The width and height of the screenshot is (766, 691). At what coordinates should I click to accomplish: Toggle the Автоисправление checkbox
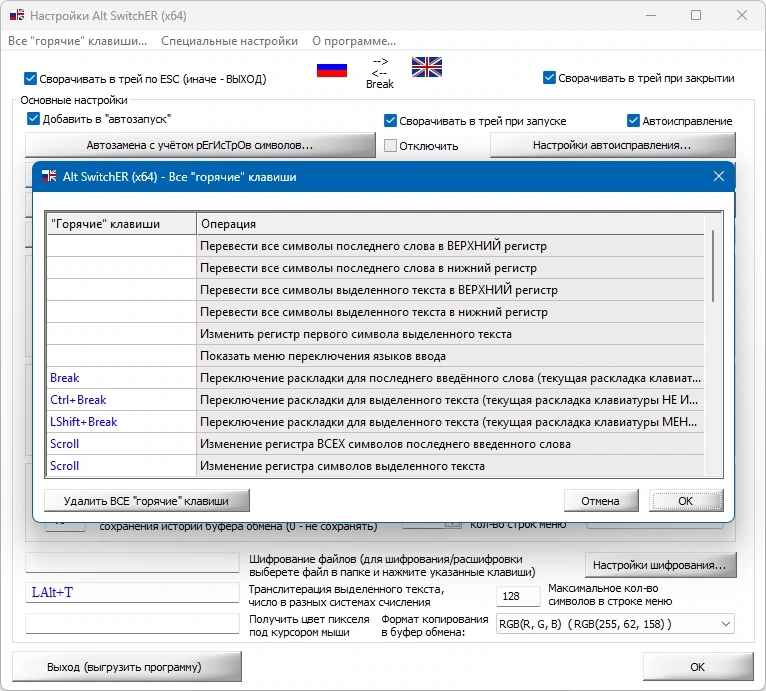[x=633, y=121]
